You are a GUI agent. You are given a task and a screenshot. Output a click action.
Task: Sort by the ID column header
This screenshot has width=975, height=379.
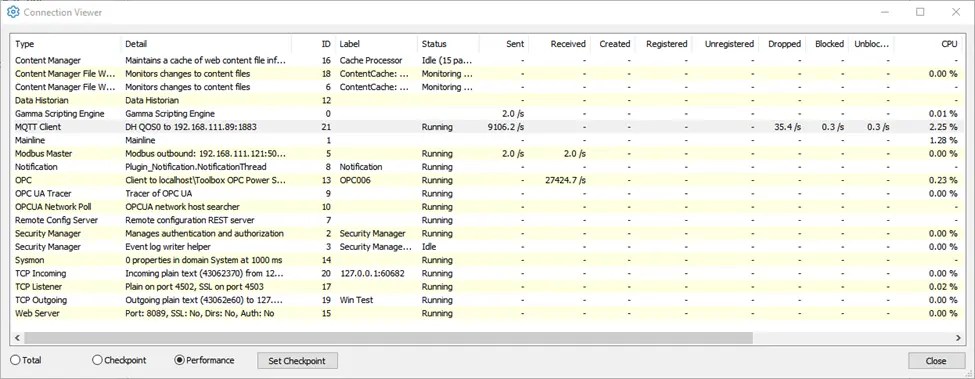click(x=313, y=43)
